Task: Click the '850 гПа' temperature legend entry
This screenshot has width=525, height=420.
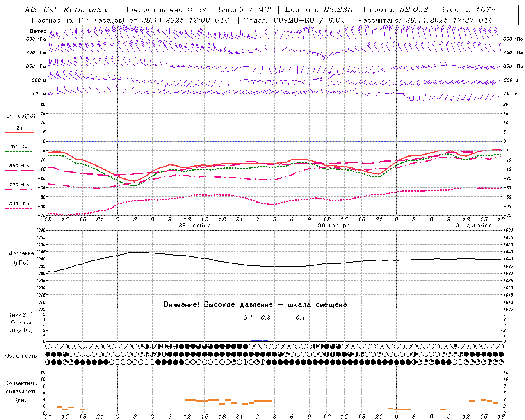Action: tap(19, 166)
